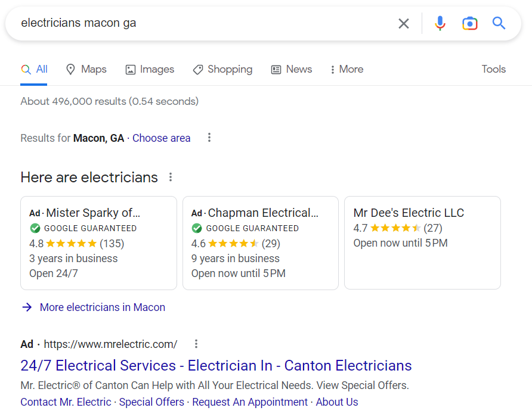Click the About Us sitelink
Viewport: 532px width, 420px height.
tap(337, 402)
